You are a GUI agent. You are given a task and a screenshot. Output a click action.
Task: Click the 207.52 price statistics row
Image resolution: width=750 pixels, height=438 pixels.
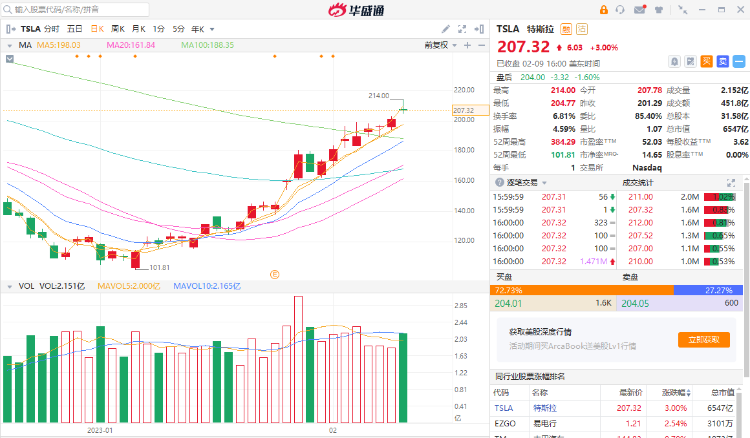click(682, 236)
